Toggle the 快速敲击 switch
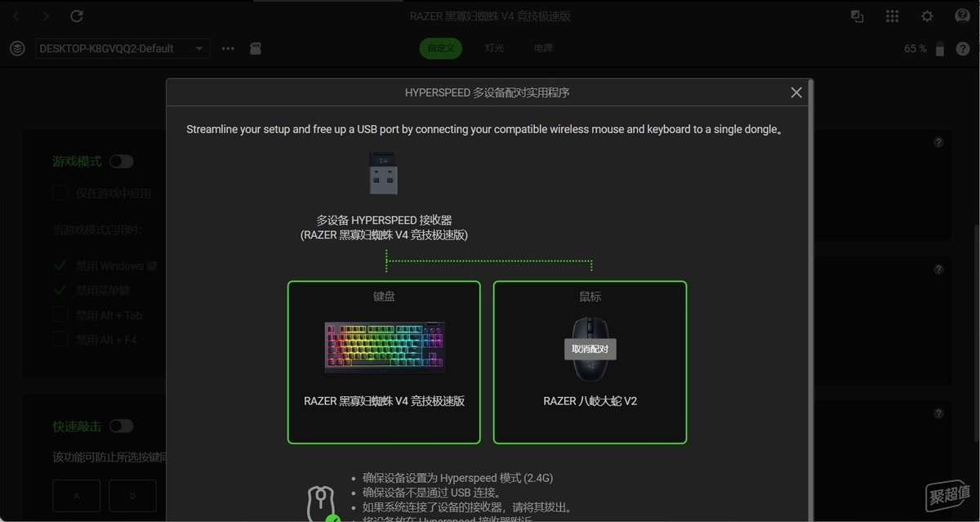Screen dimensions: 980x522 (121, 426)
